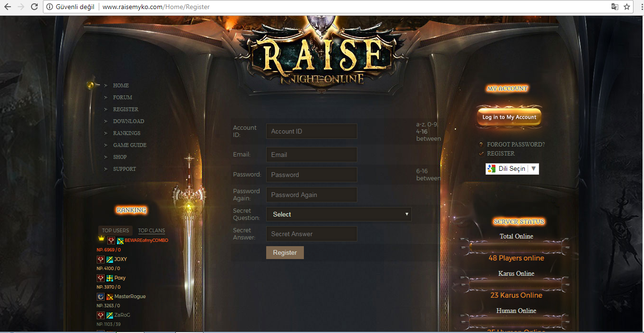644x333 pixels.
Task: Click the Total Online status bar
Action: (516, 246)
